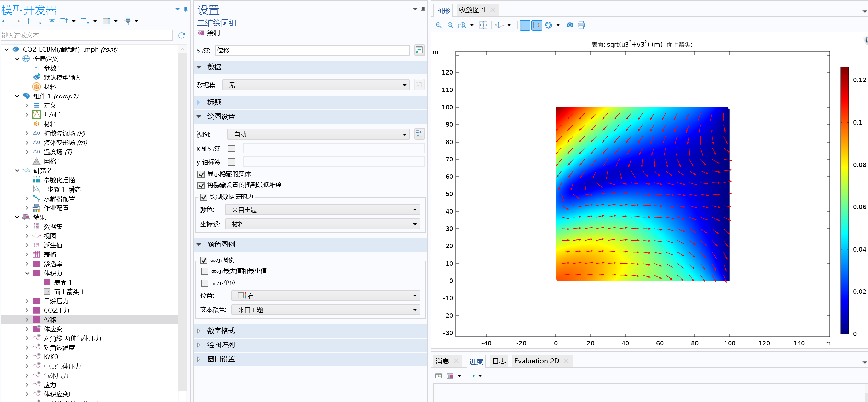Image resolution: width=868 pixels, height=402 pixels.
Task: Open the 数据集 dropdown
Action: [x=315, y=85]
